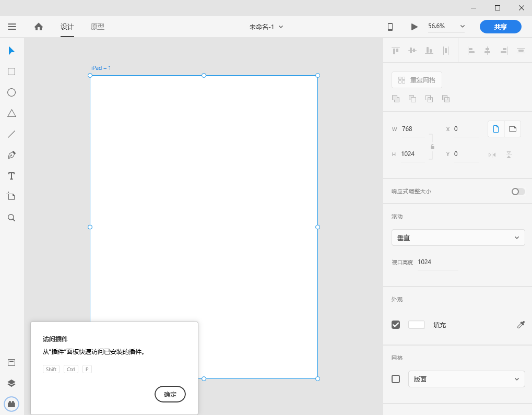Select the Pen tool
Viewport: 532px width, 415px height.
pos(11,155)
